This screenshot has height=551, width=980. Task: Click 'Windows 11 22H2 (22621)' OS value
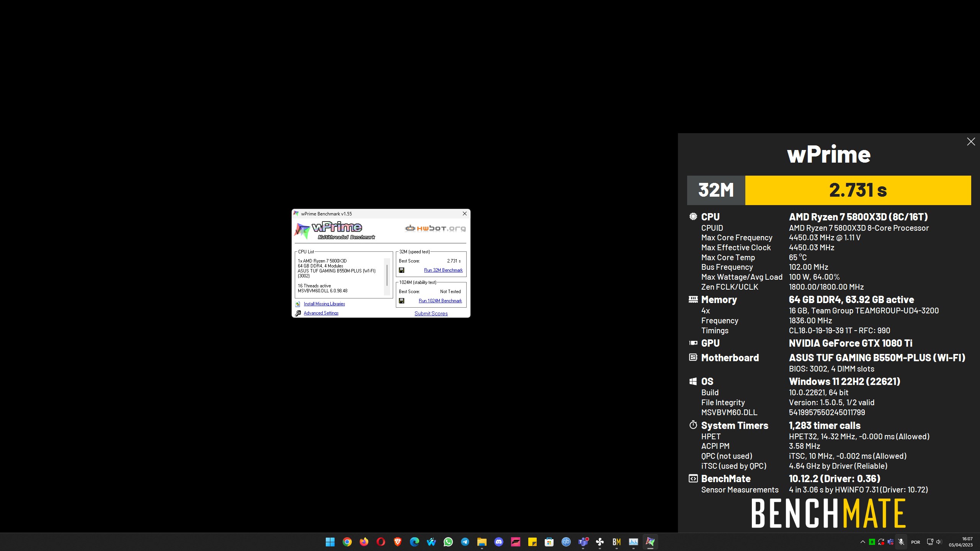coord(844,381)
